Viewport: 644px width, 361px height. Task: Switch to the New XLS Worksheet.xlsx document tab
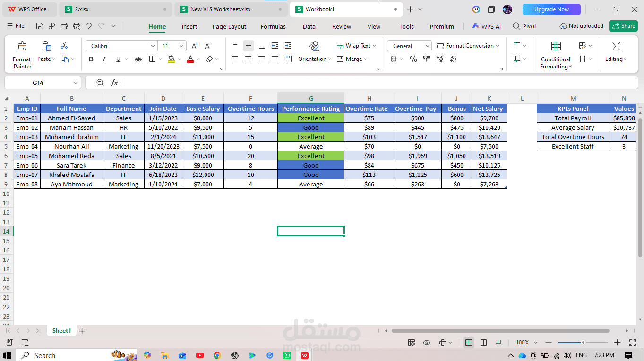[230, 9]
